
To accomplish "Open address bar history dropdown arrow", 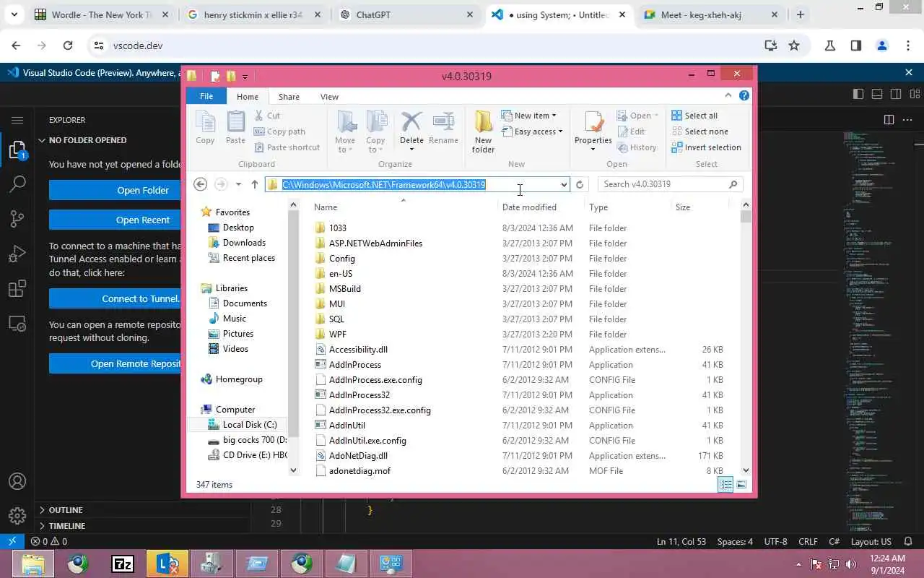I will pos(564,185).
